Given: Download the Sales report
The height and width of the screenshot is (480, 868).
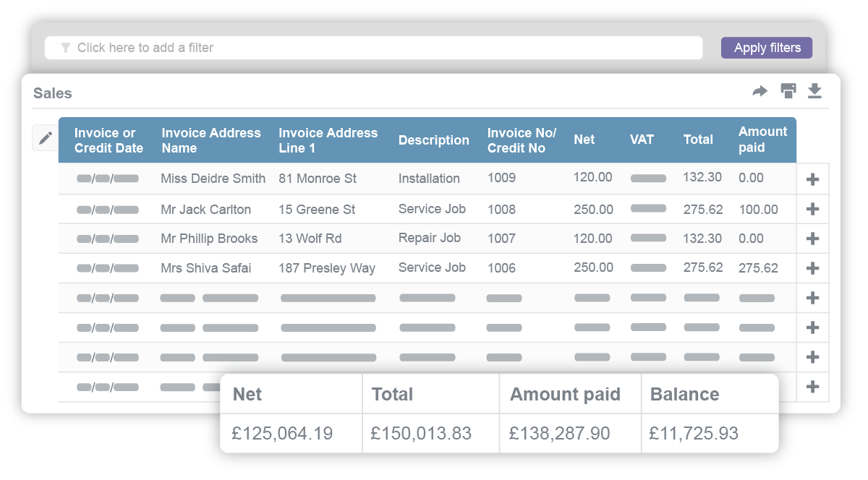Looking at the screenshot, I should pos(815,92).
